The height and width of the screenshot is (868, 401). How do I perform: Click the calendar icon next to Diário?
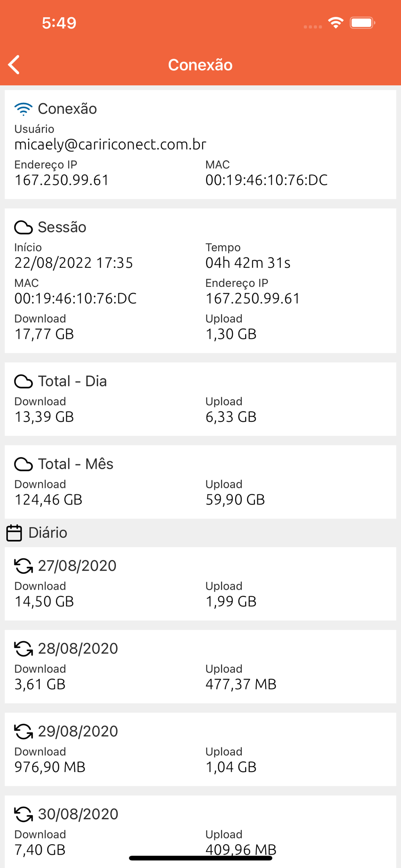point(14,533)
